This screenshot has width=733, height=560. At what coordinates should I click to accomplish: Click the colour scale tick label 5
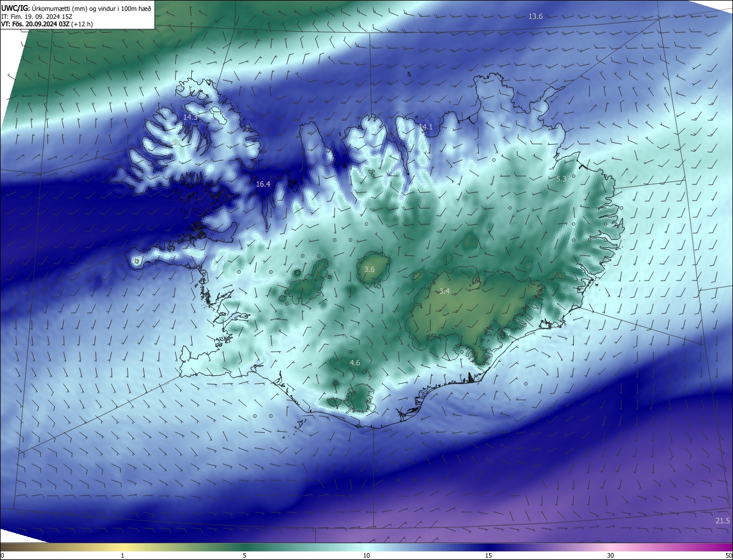(245, 555)
